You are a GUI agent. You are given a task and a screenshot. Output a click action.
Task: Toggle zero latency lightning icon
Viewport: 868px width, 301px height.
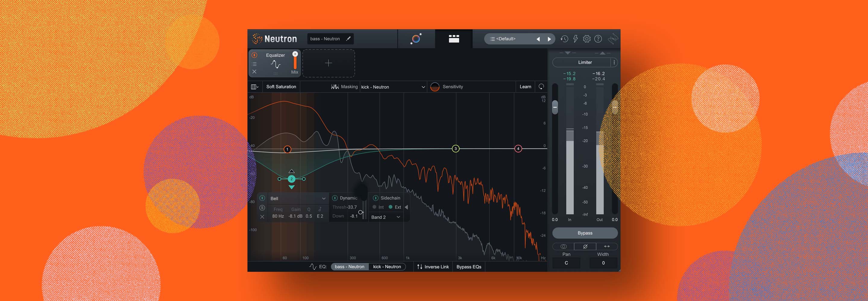[576, 39]
